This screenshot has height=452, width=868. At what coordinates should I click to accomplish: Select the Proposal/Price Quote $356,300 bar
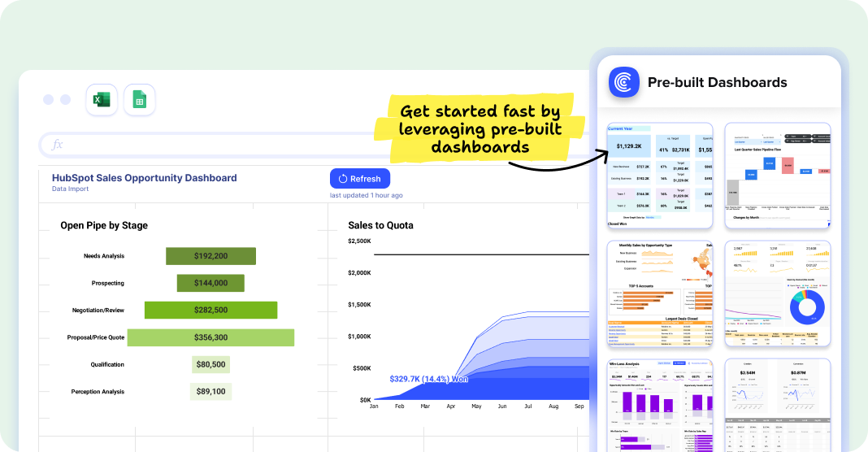pos(211,337)
